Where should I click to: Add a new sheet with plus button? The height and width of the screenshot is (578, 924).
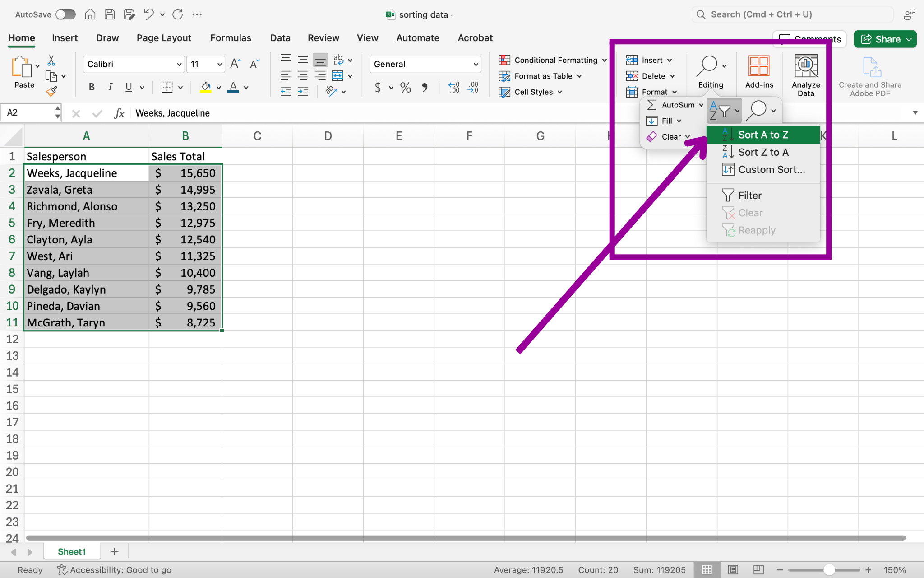[115, 551]
